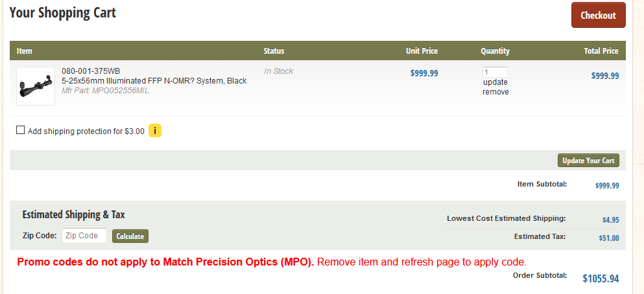The height and width of the screenshot is (294, 644).
Task: Open the 5-25x56mm Illuminated FFP product link
Action: (154, 81)
